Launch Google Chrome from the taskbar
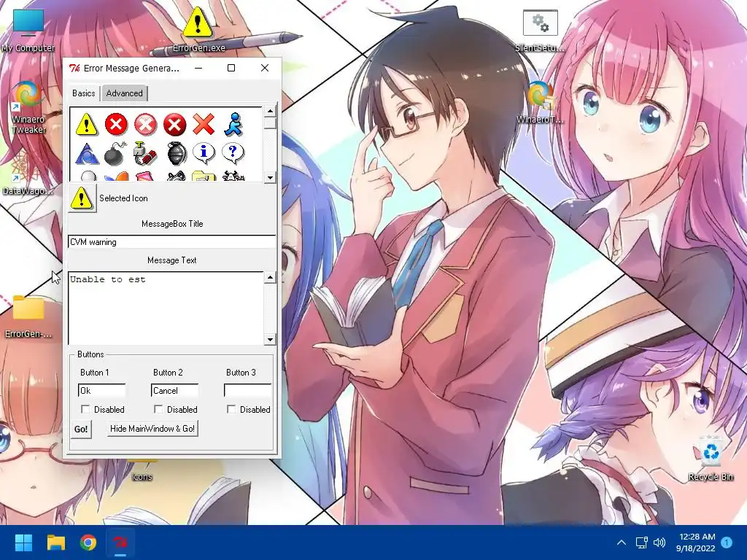The height and width of the screenshot is (560, 747). point(88,542)
